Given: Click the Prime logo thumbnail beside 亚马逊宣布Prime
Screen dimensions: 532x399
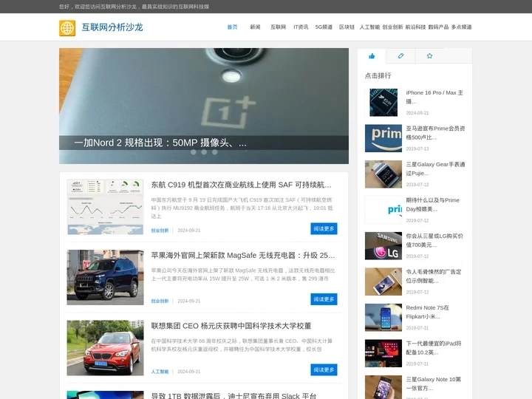Looking at the screenshot, I should 383,138.
